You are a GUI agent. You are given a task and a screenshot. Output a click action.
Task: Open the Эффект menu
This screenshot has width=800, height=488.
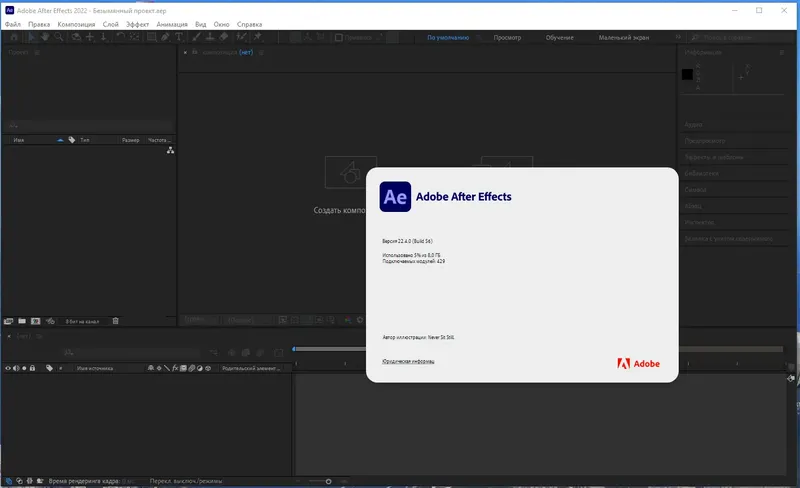[x=137, y=24]
